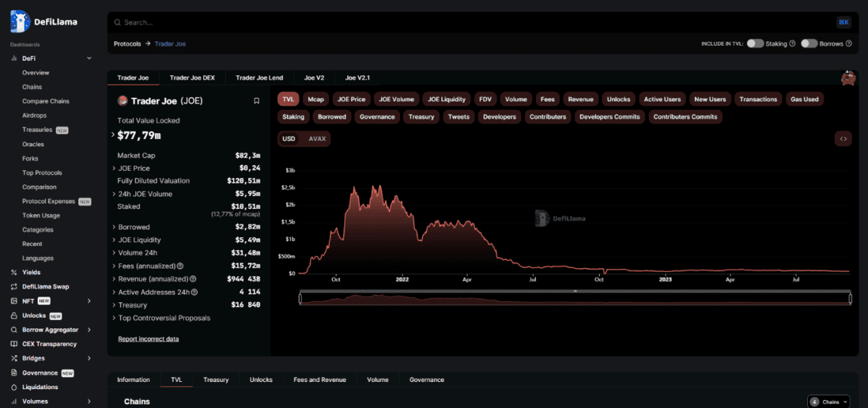Click the DeFi bar chart icon in sidebar

click(x=14, y=58)
